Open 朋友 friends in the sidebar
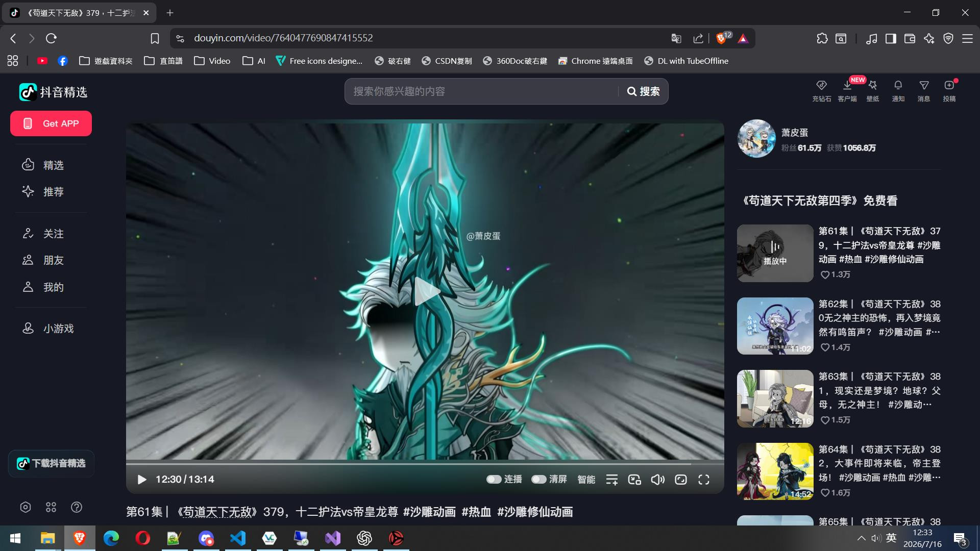Viewport: 980px width, 551px height. [x=51, y=260]
